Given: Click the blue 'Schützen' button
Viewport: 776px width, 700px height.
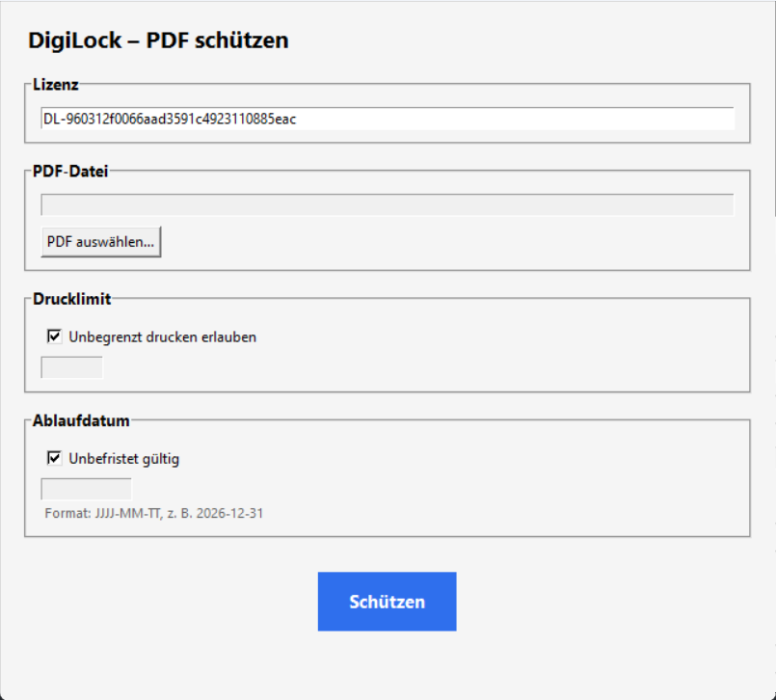Looking at the screenshot, I should 387,602.
